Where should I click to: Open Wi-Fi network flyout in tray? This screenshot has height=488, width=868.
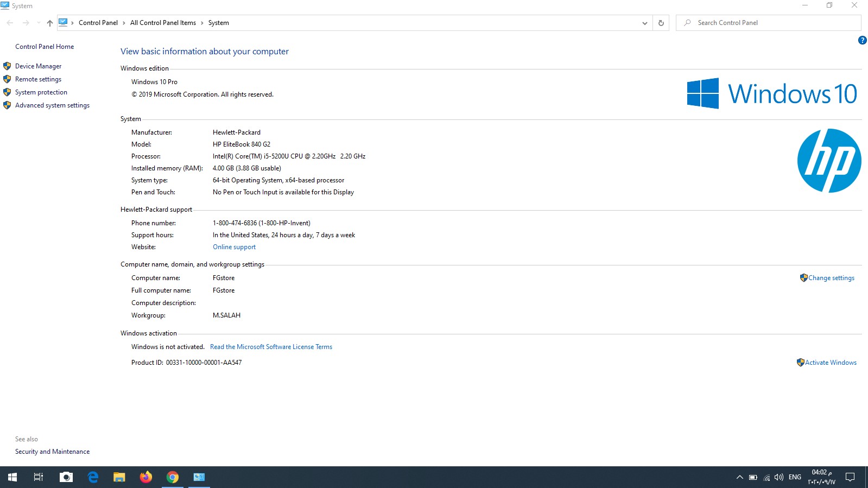(766, 478)
